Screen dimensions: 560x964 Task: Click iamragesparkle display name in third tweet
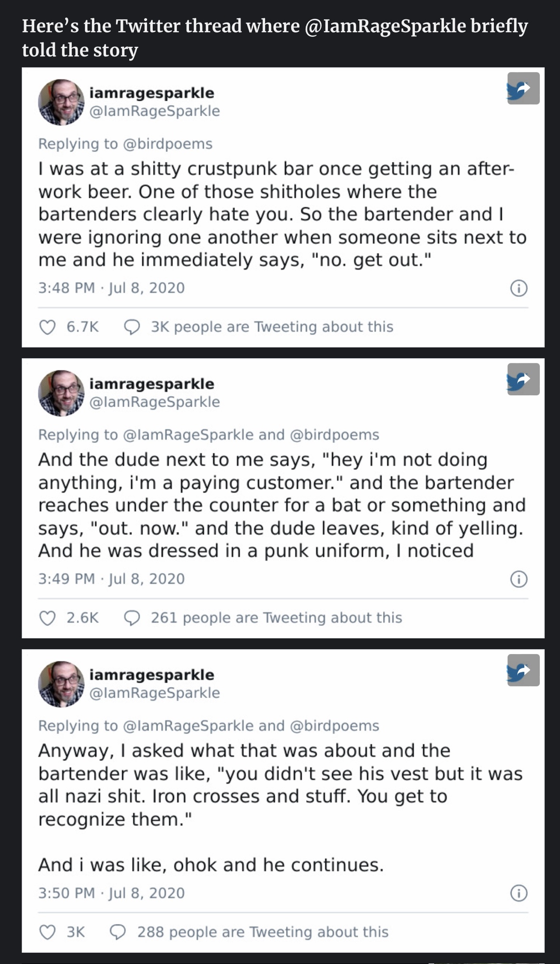[152, 674]
